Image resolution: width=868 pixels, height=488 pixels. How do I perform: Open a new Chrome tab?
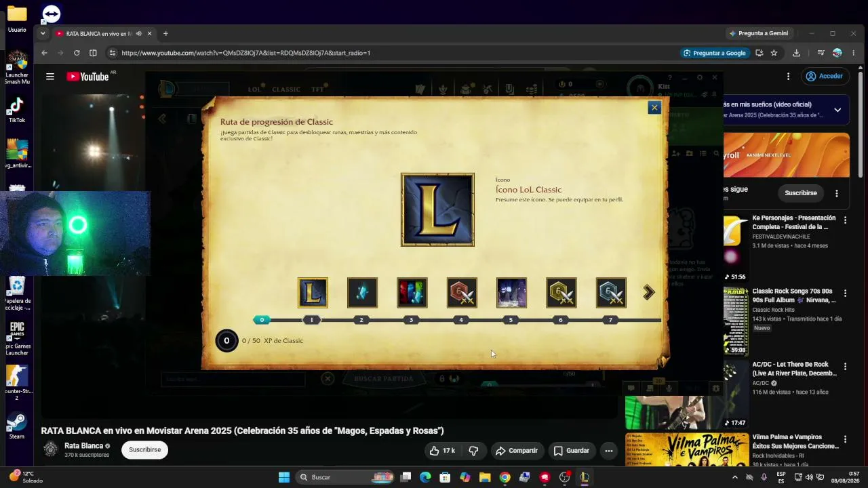tap(165, 33)
